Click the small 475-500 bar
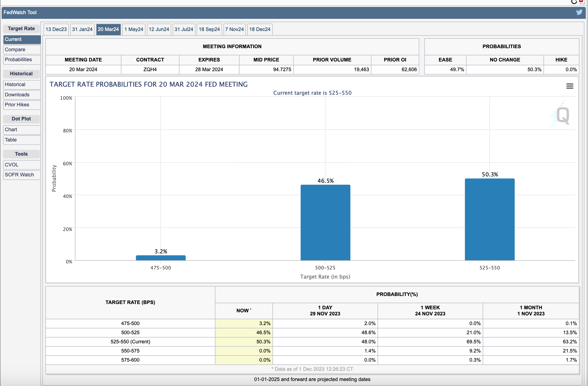The height and width of the screenshot is (386, 588). 161,258
